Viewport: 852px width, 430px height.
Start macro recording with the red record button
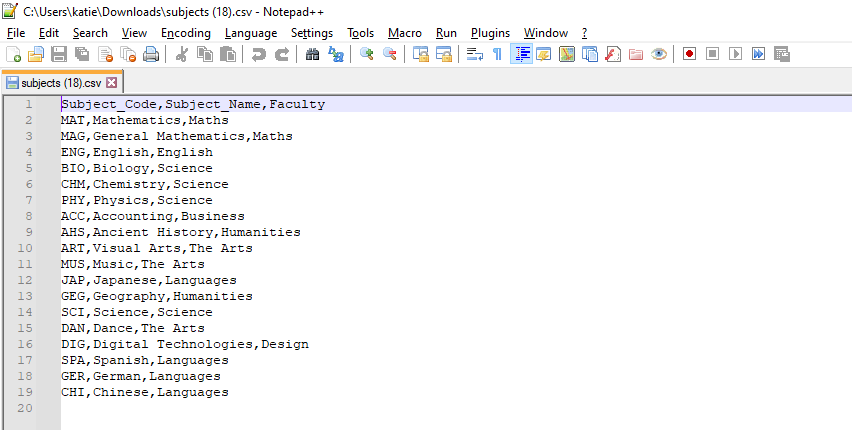(x=689, y=54)
